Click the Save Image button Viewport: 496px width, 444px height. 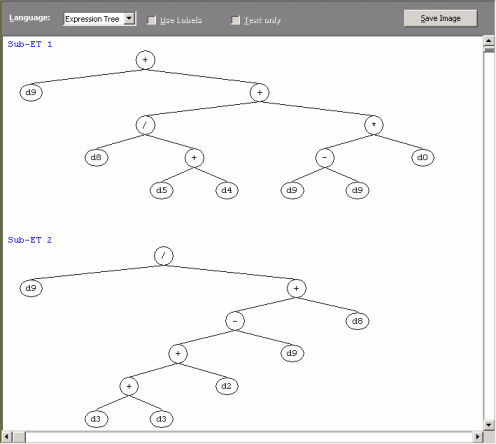coord(440,18)
